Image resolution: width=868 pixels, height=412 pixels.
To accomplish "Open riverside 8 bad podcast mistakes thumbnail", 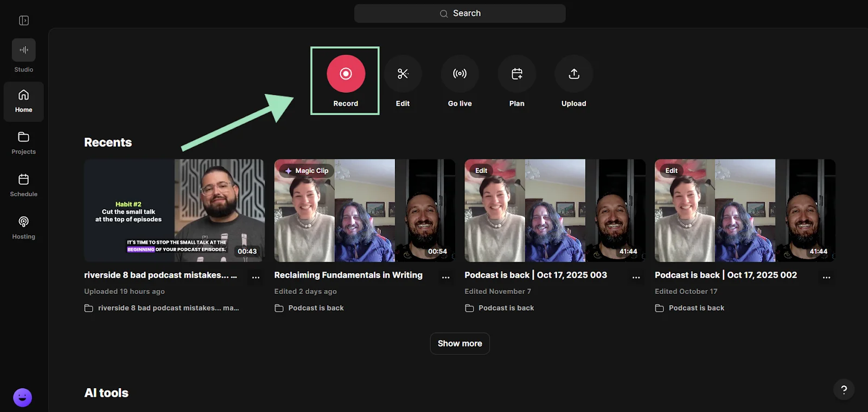I will [x=174, y=210].
